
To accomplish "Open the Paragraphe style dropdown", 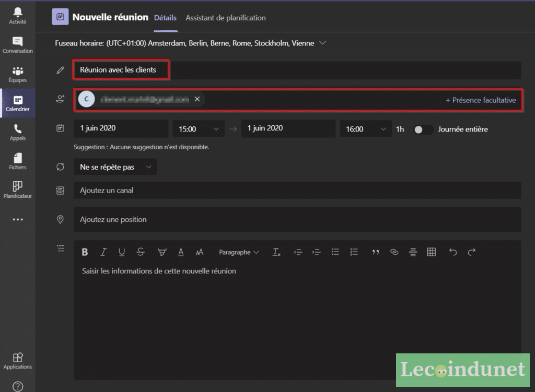I will (x=239, y=252).
